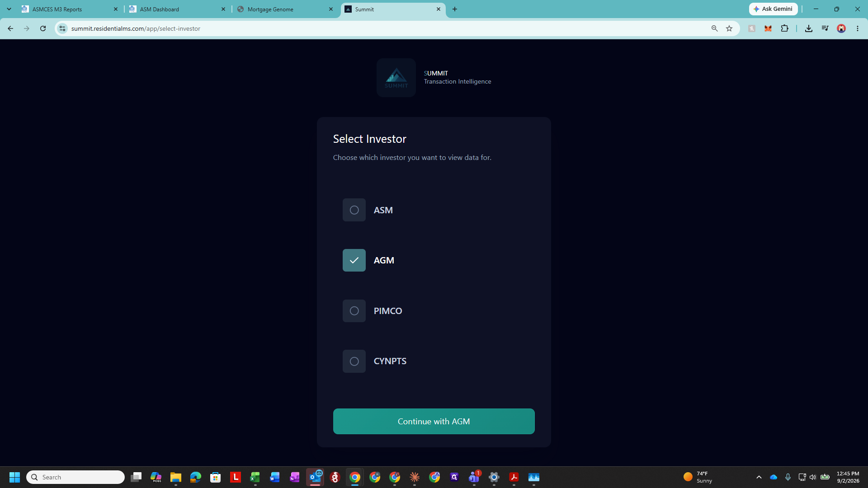Open Settings gear from the taskbar
The width and height of the screenshot is (868, 488).
(x=494, y=477)
